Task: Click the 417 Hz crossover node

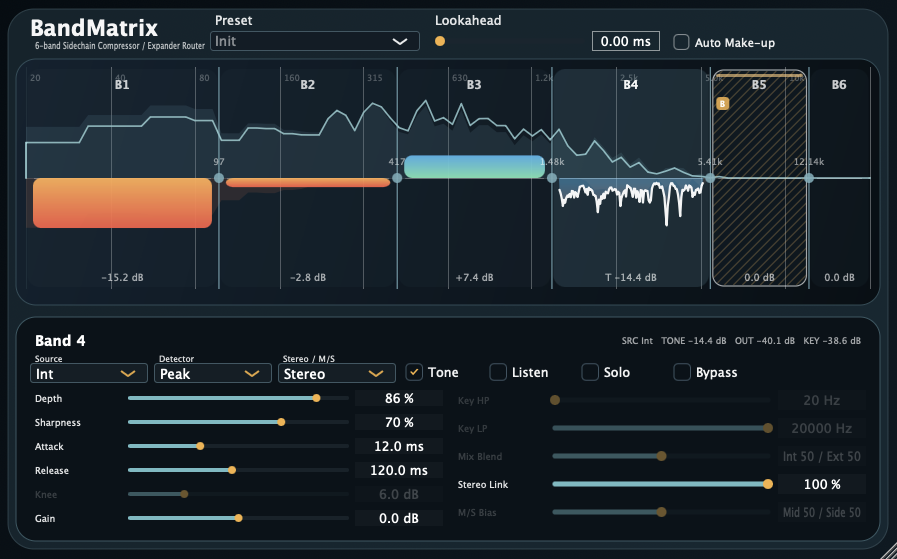Action: click(x=397, y=178)
